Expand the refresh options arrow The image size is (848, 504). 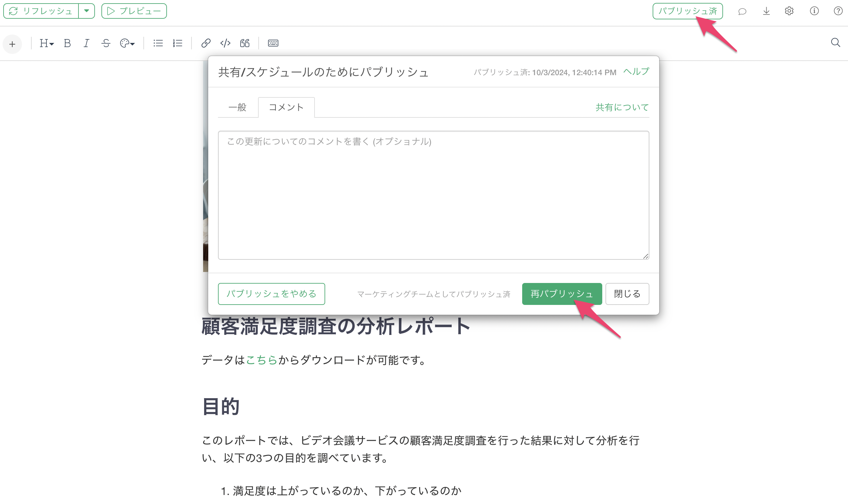(x=87, y=11)
